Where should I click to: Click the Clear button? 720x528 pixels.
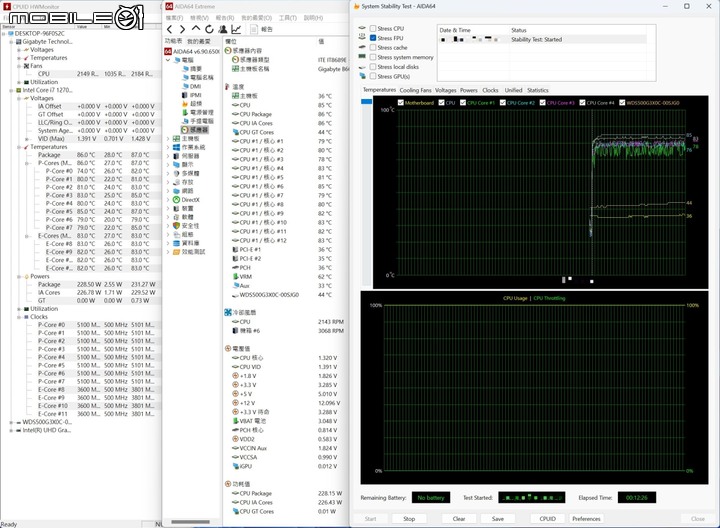click(459, 519)
